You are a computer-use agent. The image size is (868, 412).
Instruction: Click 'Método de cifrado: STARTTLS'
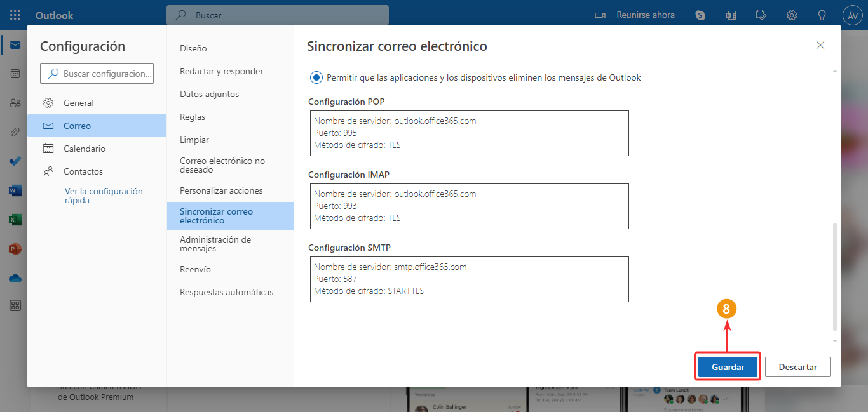pyautogui.click(x=369, y=291)
